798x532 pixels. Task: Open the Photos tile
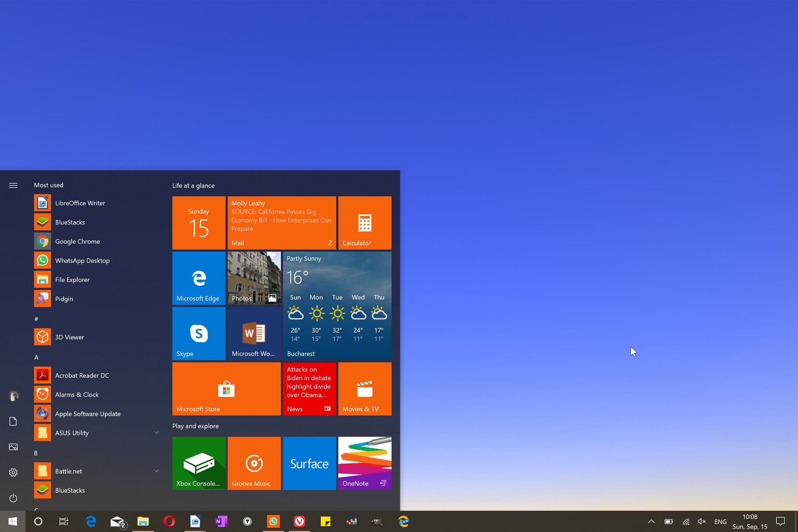[x=254, y=278]
